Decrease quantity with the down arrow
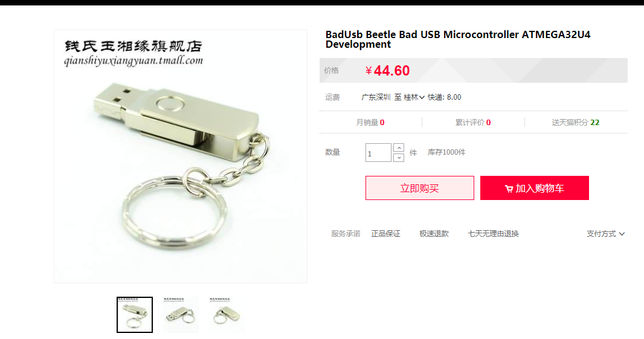The image size is (644, 339). 398,157
